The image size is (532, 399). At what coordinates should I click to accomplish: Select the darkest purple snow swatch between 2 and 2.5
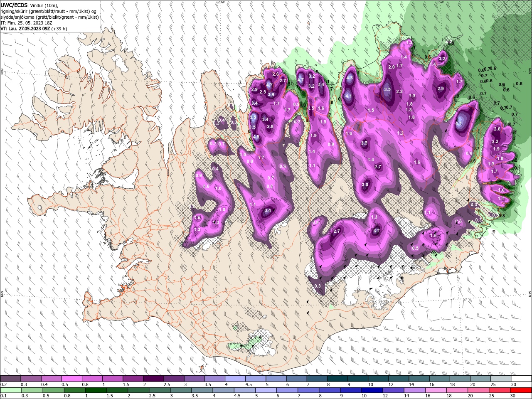click(153, 379)
